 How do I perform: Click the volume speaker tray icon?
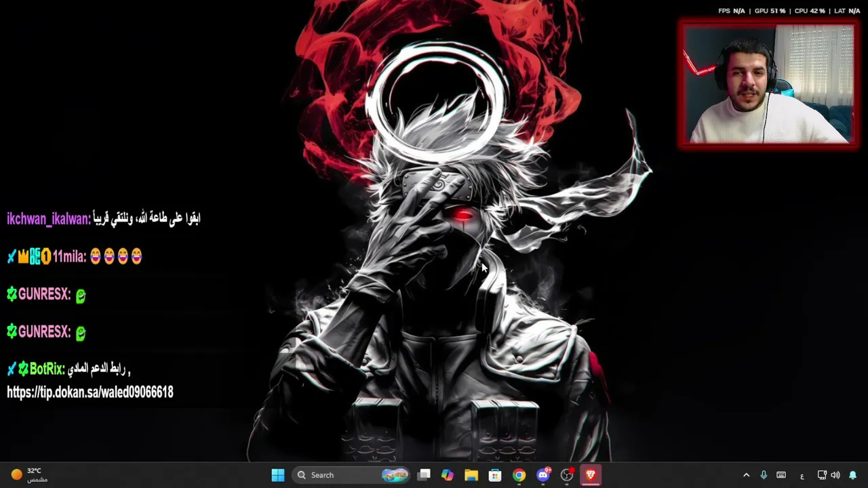tap(835, 475)
